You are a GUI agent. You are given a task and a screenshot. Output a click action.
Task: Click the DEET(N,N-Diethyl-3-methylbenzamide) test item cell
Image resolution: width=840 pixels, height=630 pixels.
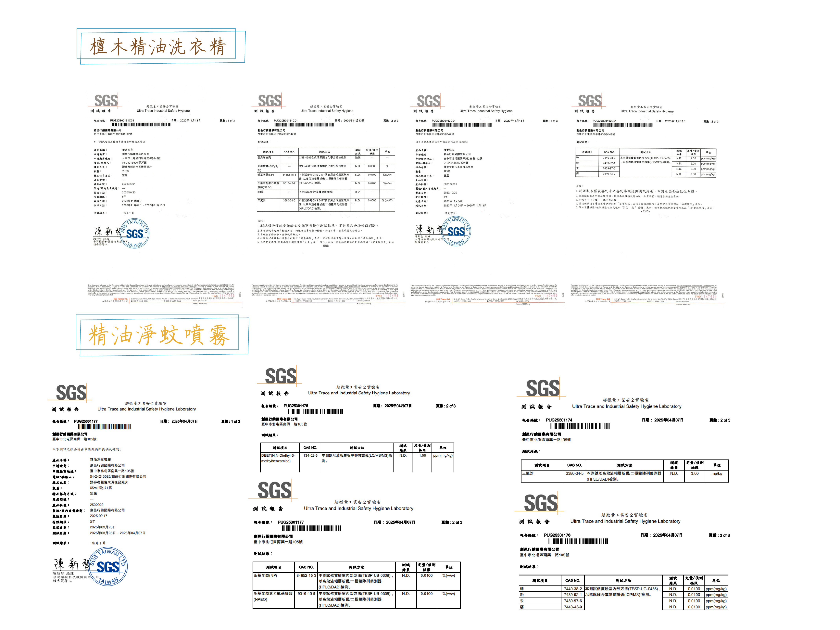[280, 462]
